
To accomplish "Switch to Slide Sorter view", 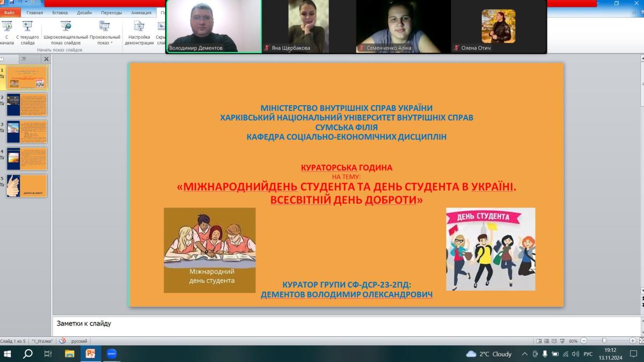I will coord(547,341).
